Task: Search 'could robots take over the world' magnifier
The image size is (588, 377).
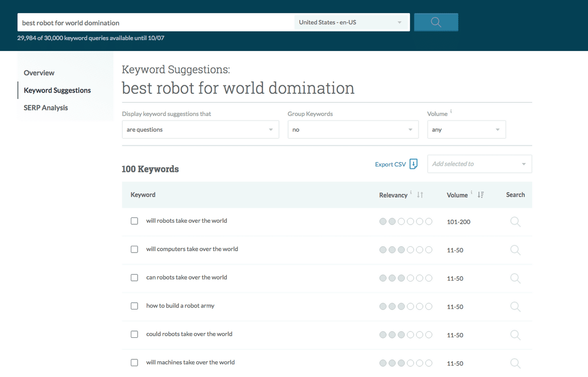Action: click(x=515, y=335)
